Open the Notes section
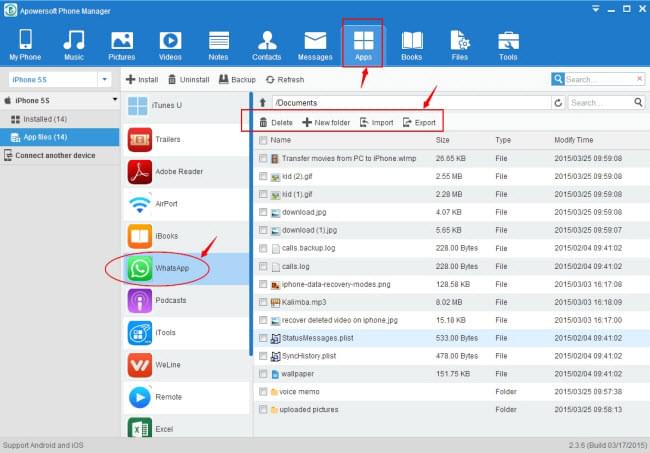Viewport: 650px width, 453px height. click(218, 45)
